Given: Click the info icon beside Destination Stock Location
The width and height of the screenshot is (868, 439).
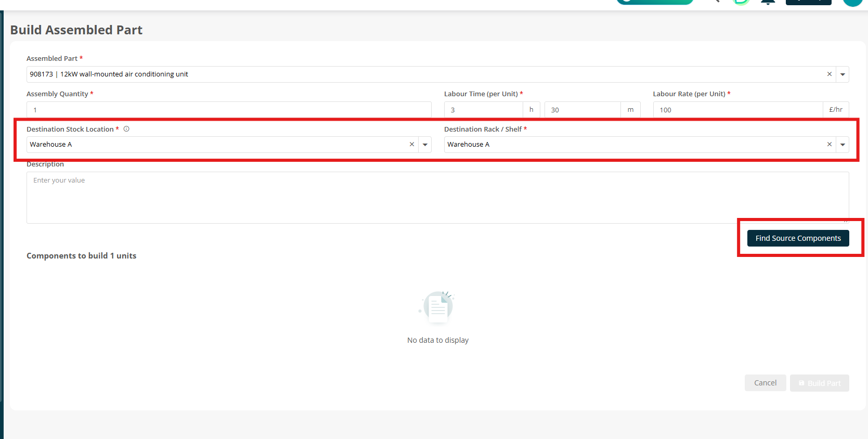Looking at the screenshot, I should click(126, 129).
